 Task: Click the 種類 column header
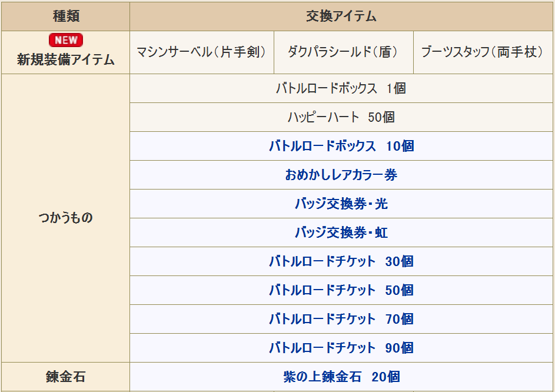(66, 16)
